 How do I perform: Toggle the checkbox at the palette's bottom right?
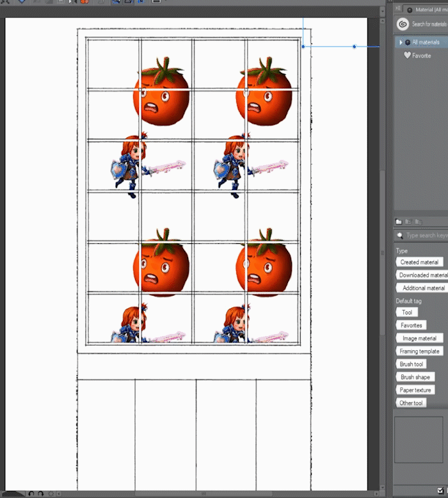[x=440, y=490]
